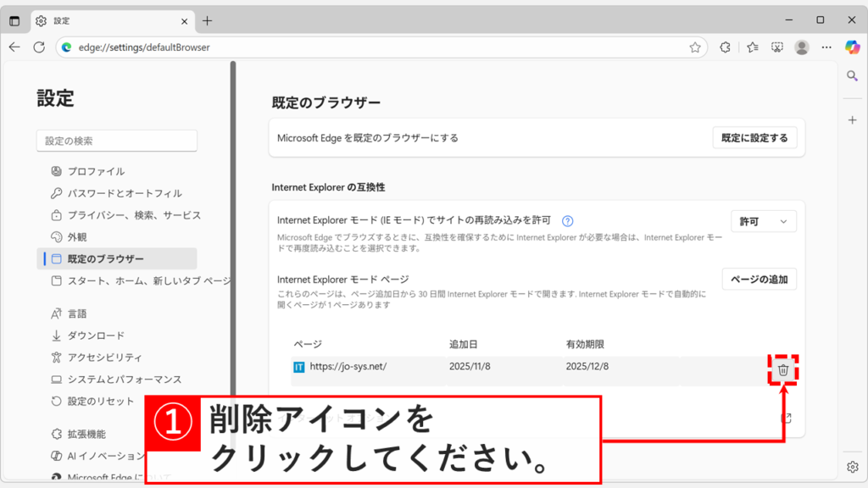Refresh the settings page
This screenshot has height=488, width=868.
click(38, 47)
